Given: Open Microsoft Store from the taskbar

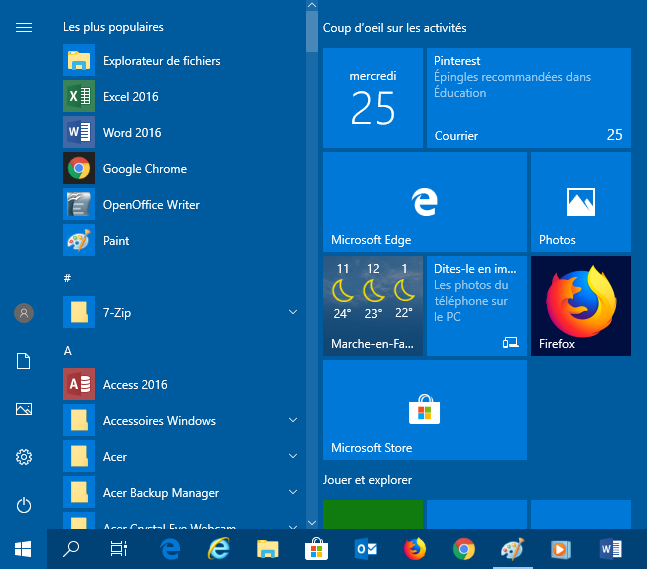Looking at the screenshot, I should pyautogui.click(x=316, y=549).
